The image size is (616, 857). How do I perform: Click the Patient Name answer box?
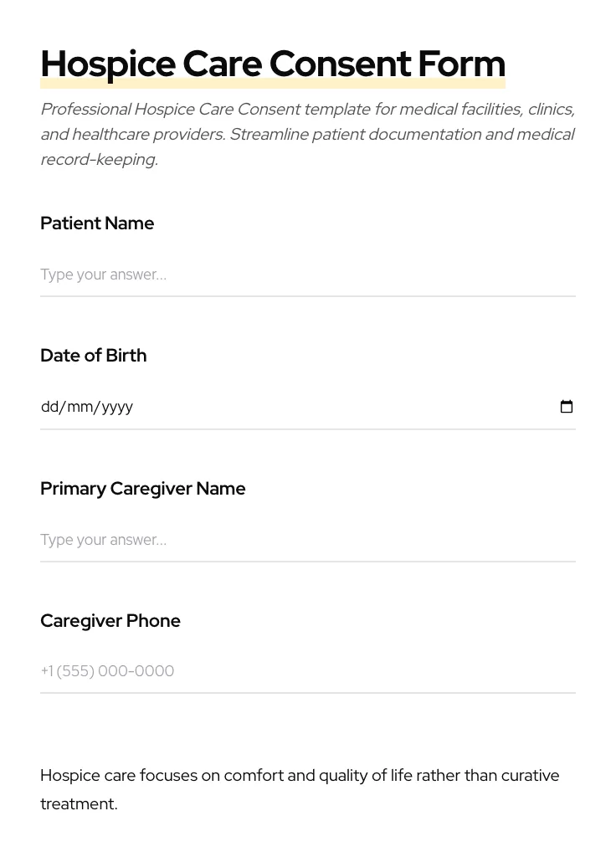tap(251, 275)
